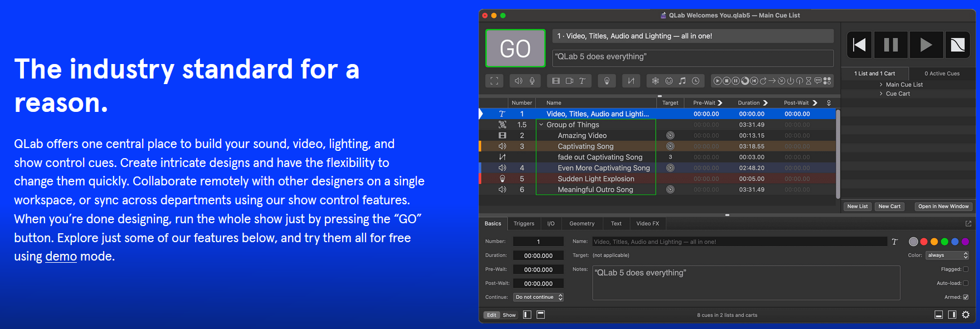Expand Cue Cart in the sidebar
The image size is (980, 329).
point(881,94)
